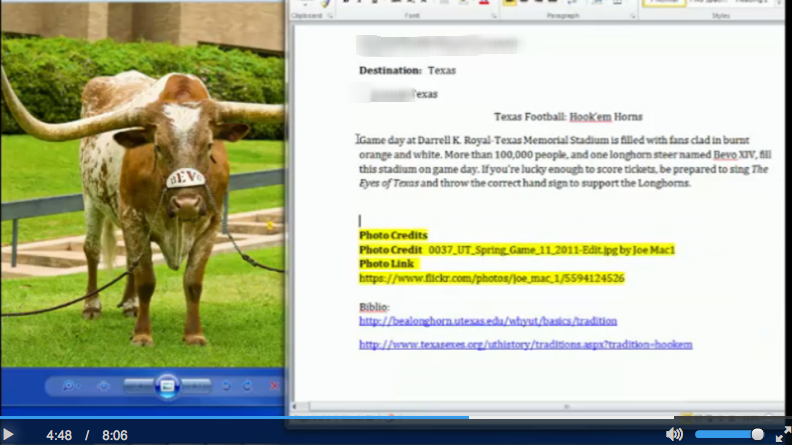
Task: Open the texasexes.org hookem traditions link
Action: point(525,344)
